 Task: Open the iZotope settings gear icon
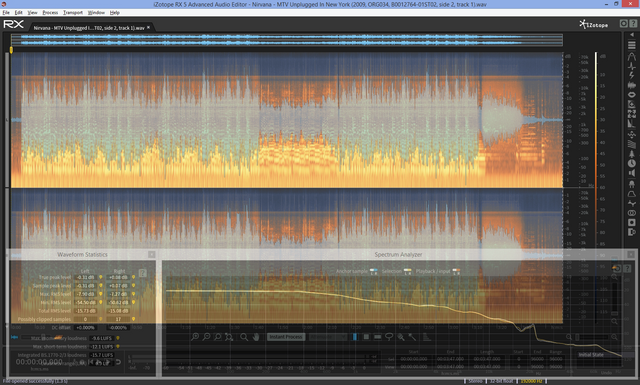click(x=623, y=24)
